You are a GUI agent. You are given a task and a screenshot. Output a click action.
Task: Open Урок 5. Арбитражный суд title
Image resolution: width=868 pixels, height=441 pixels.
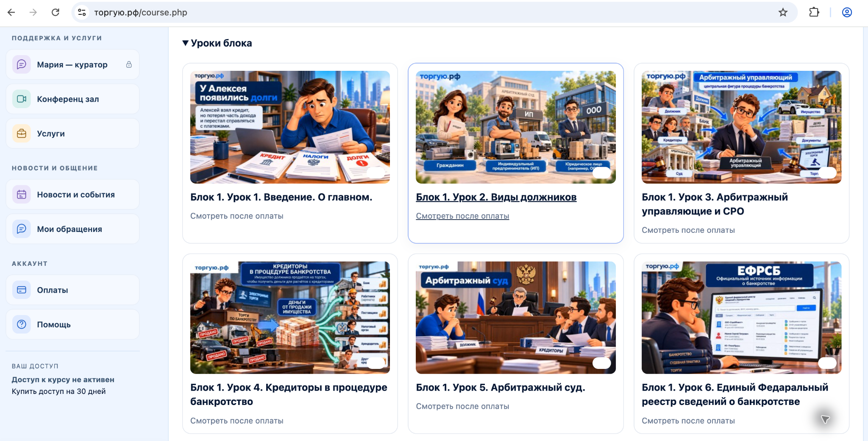pyautogui.click(x=500, y=388)
